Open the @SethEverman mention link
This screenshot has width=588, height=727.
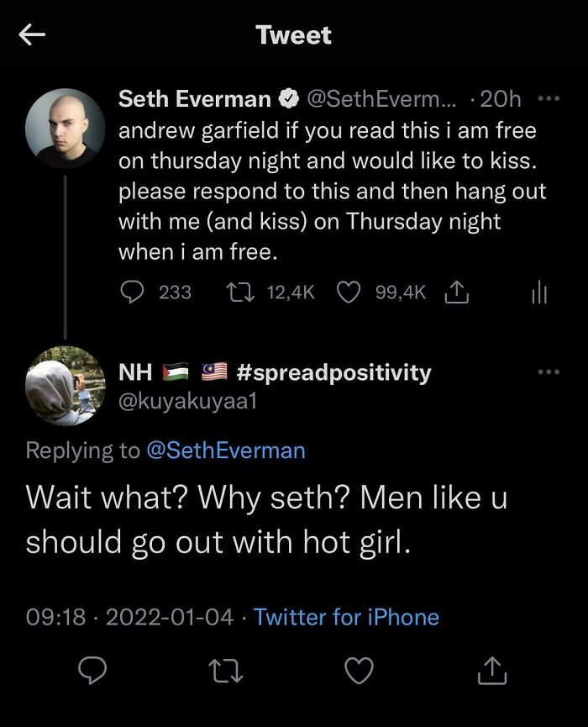[x=226, y=450]
